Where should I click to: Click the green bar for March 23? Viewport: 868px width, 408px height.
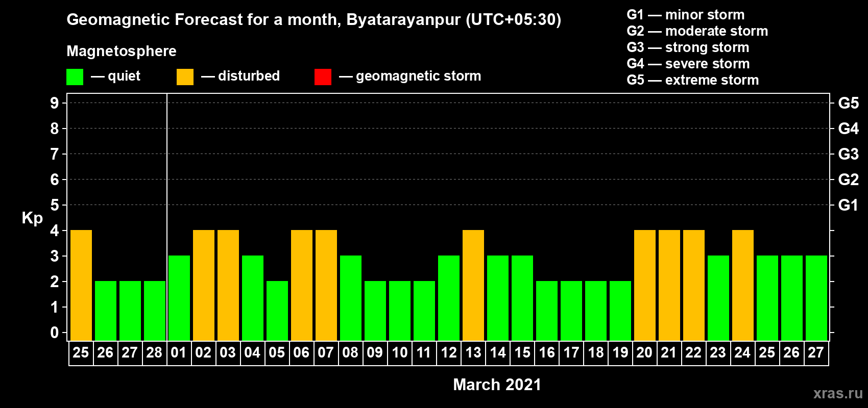(x=718, y=298)
